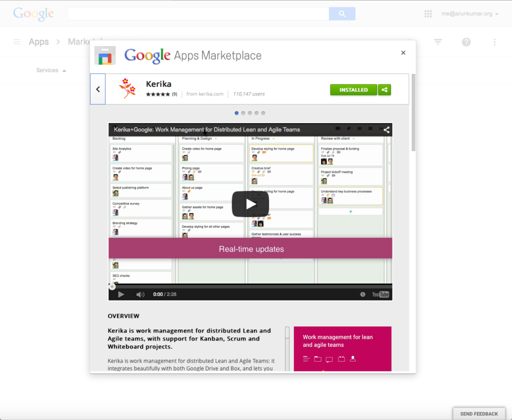Click the 110,147 users text
Image resolution: width=512 pixels, height=420 pixels.
point(249,94)
